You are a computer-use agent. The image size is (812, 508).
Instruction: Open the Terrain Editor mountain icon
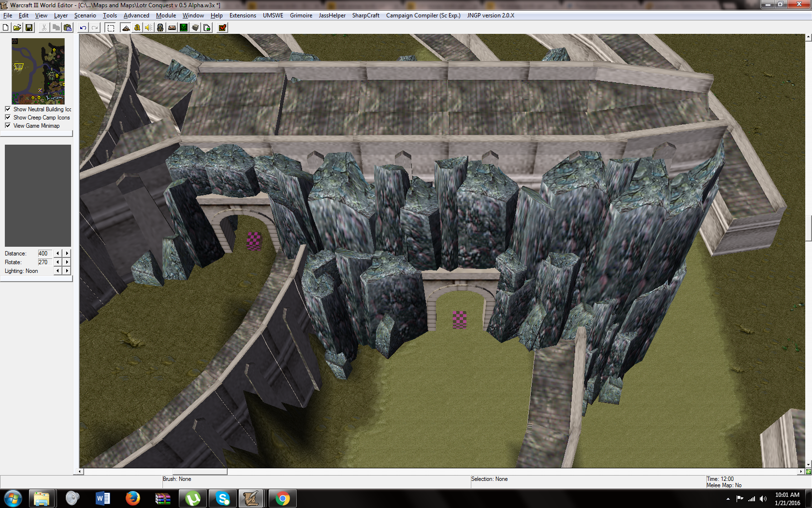[x=126, y=28]
